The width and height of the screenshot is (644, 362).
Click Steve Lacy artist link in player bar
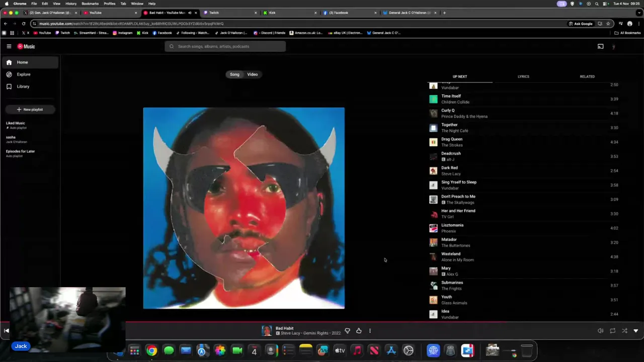291,333
